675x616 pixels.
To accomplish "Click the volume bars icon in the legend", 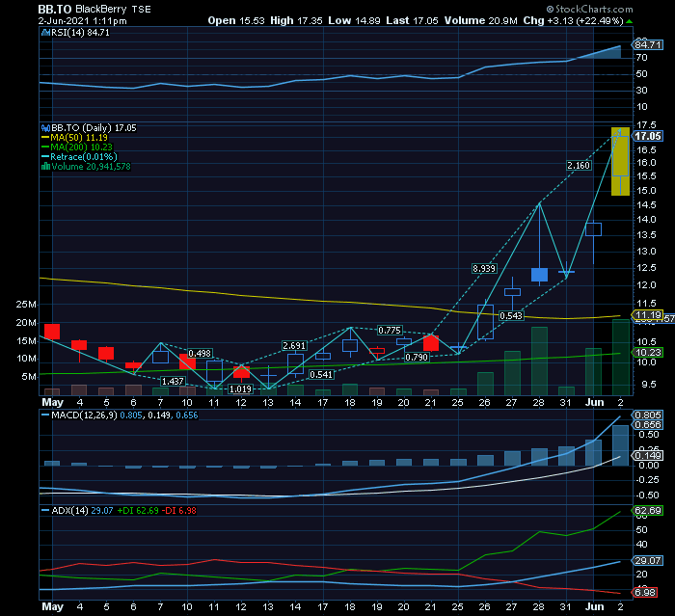I will click(x=45, y=167).
